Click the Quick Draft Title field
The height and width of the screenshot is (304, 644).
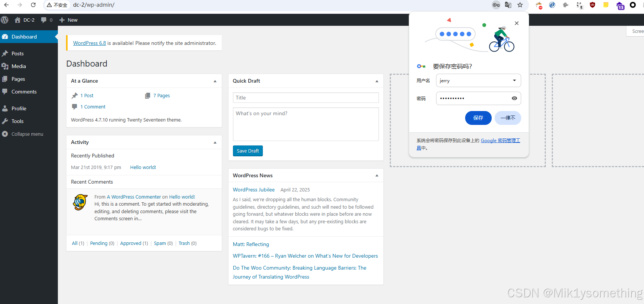pos(306,98)
